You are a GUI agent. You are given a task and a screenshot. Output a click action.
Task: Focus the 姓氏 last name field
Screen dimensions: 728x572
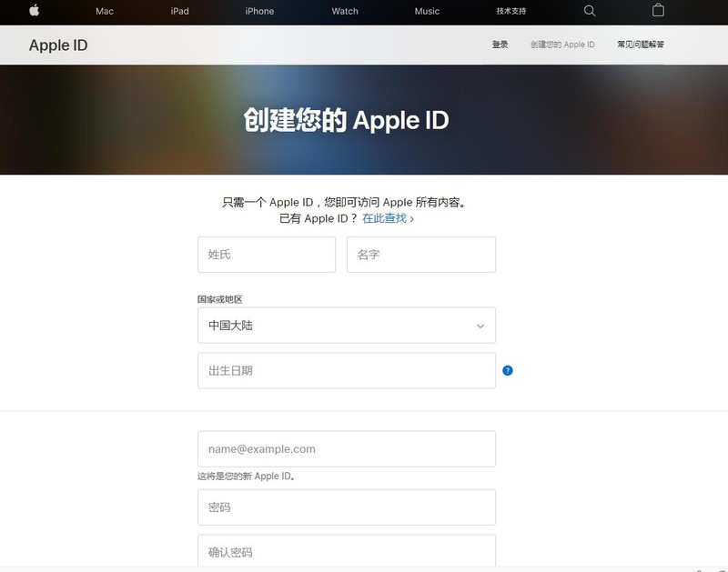point(266,255)
